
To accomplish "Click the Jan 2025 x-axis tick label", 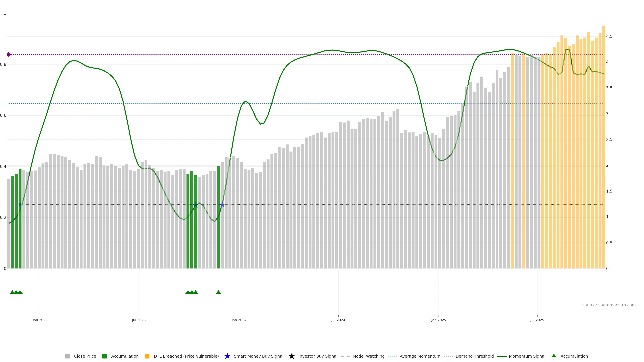I will pyautogui.click(x=438, y=320).
